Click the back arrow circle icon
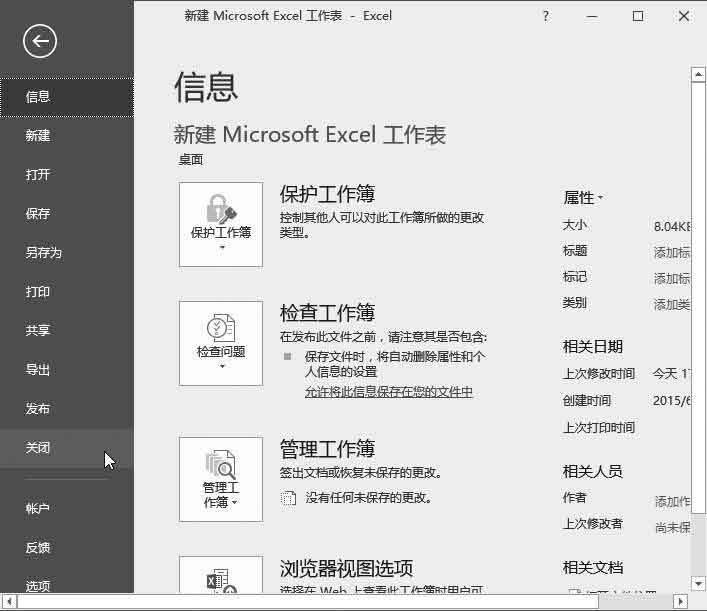This screenshot has height=611, width=707. 40,41
